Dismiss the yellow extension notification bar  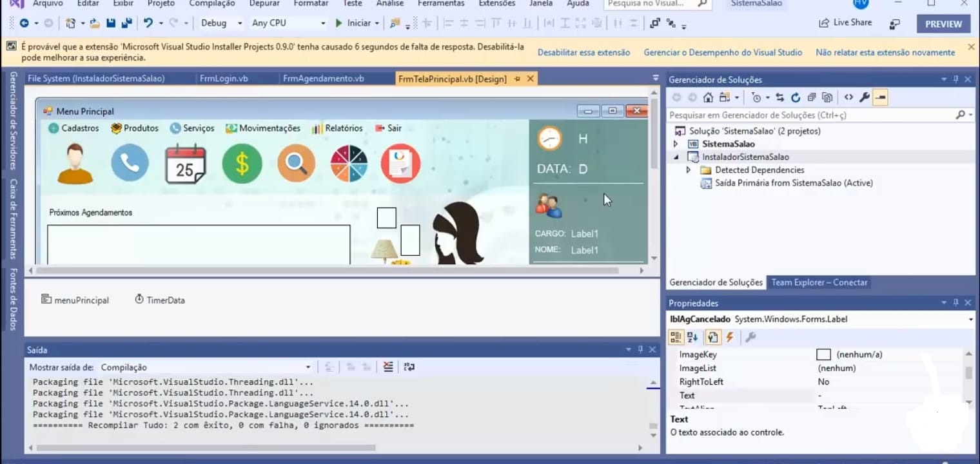tap(971, 47)
